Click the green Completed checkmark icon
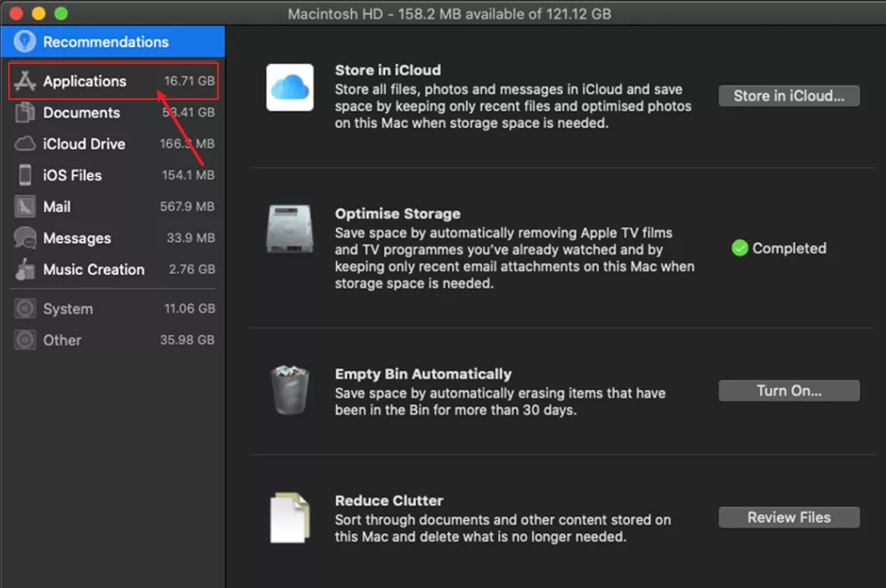This screenshot has height=588, width=886. (x=739, y=248)
